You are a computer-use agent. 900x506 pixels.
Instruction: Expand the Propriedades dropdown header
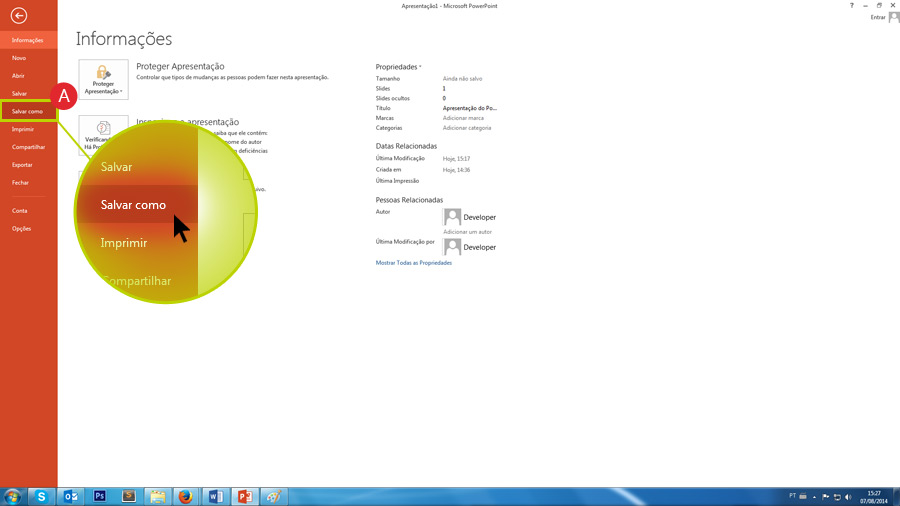pos(398,67)
